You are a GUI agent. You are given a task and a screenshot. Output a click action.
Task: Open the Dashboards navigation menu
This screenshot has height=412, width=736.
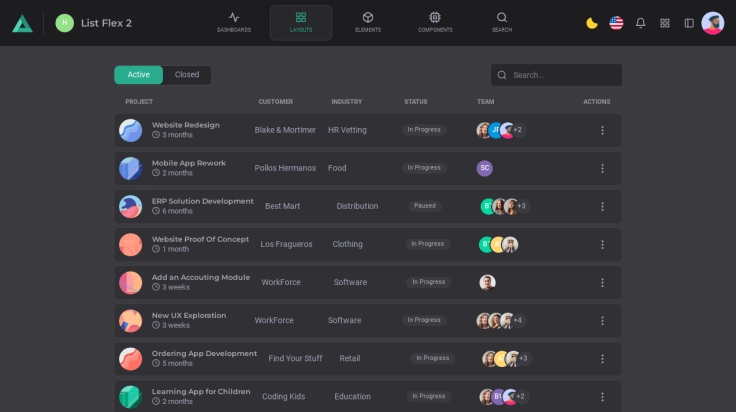[x=234, y=22]
